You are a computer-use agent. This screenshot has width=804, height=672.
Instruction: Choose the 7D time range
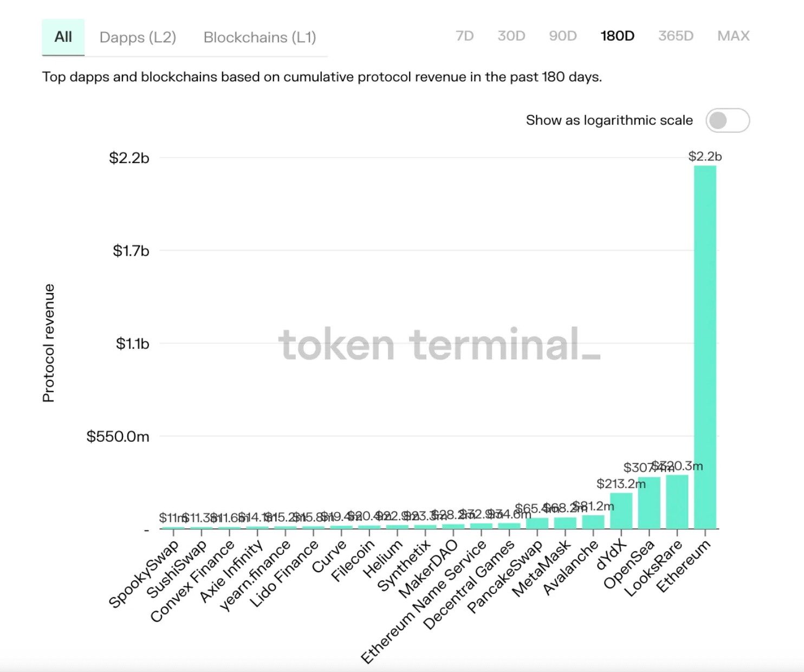click(x=464, y=36)
